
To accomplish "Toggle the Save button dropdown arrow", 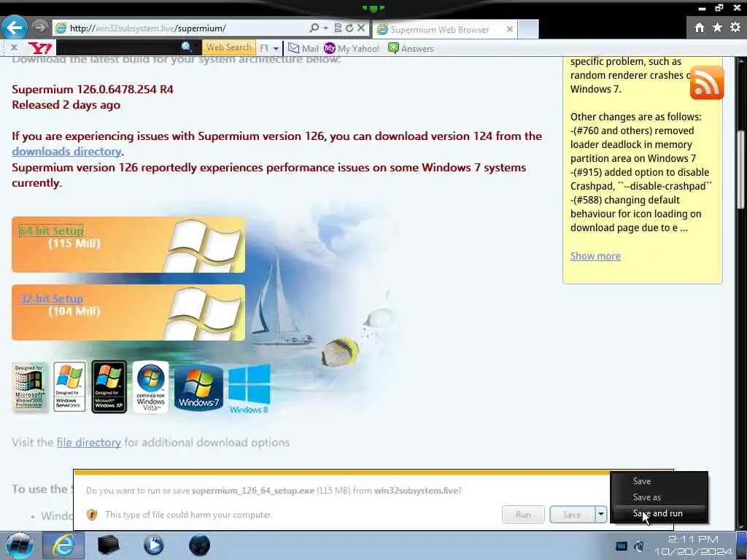I will tap(601, 514).
